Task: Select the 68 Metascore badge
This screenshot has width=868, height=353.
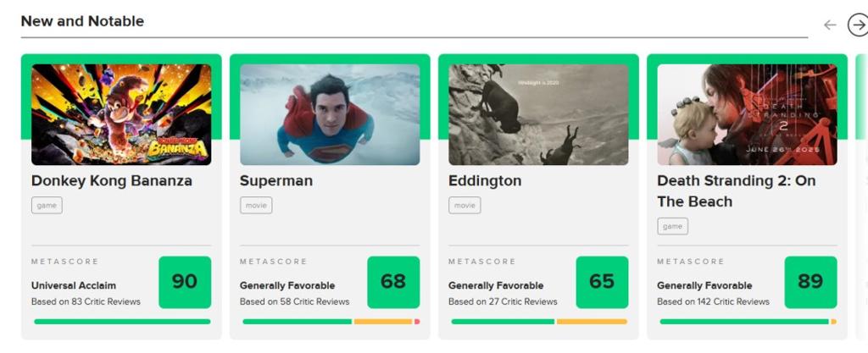Action: (x=393, y=282)
